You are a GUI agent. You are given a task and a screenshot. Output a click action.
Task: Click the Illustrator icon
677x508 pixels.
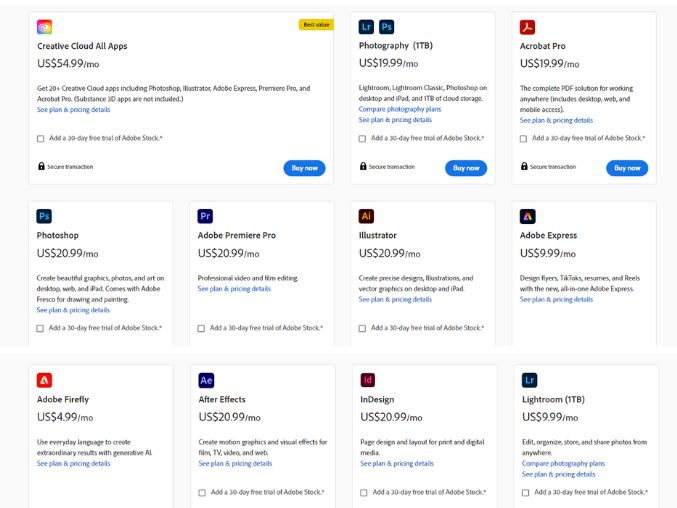366,216
